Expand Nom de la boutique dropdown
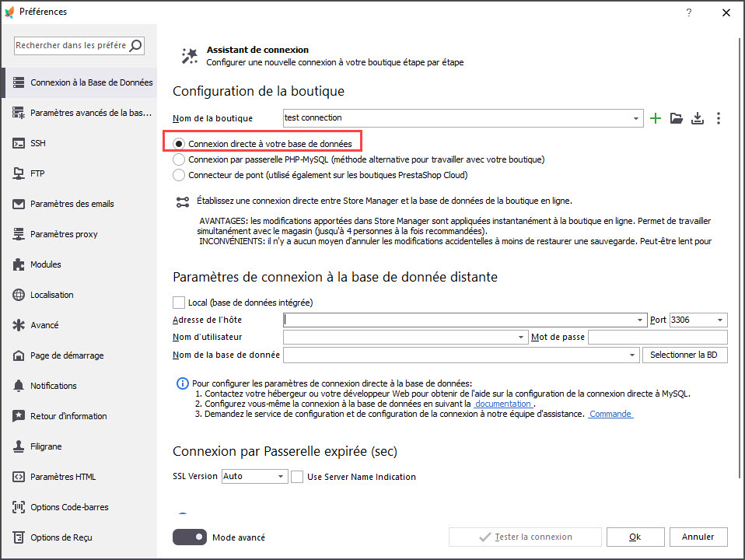745x560 pixels. [x=635, y=118]
